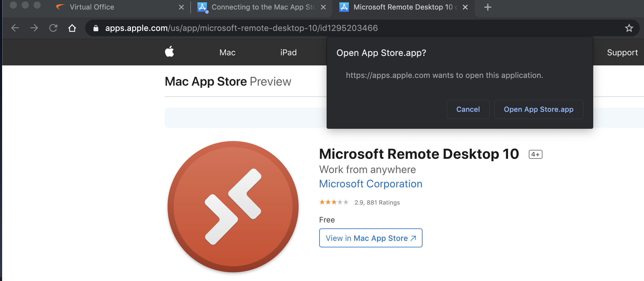Go to the browser home page

pos(72,28)
